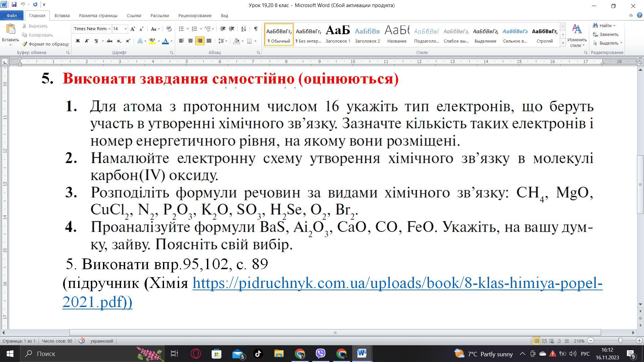
Task: Toggle show paragraph marks
Action: [x=256, y=29]
